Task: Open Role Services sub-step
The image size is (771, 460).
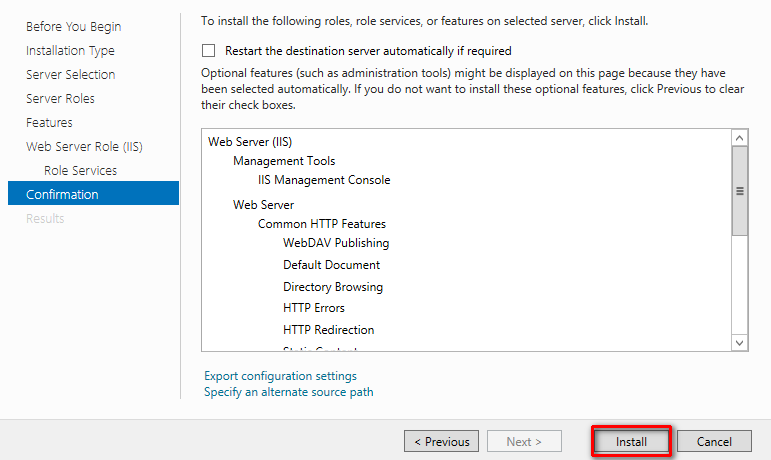Action: tap(80, 171)
